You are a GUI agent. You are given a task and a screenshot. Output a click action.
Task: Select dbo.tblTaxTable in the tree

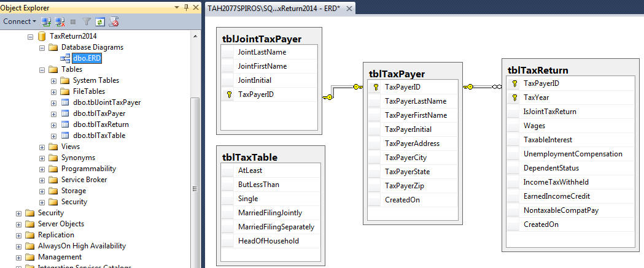(99, 136)
